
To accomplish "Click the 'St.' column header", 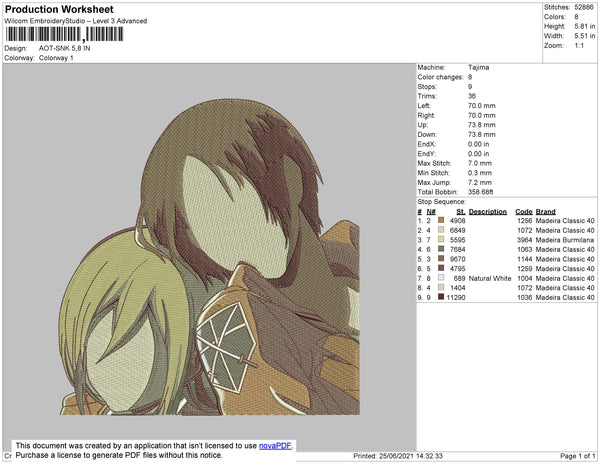I will 461,212.
